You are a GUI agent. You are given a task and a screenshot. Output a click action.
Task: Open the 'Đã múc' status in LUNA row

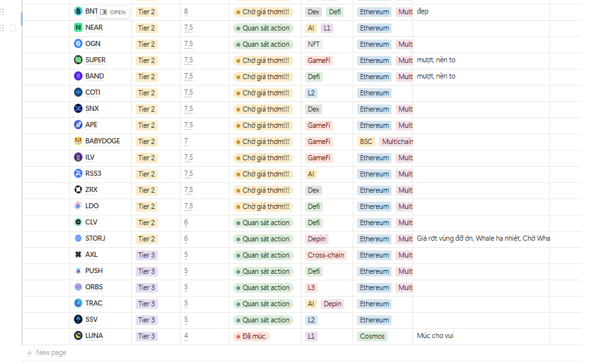pyautogui.click(x=251, y=336)
